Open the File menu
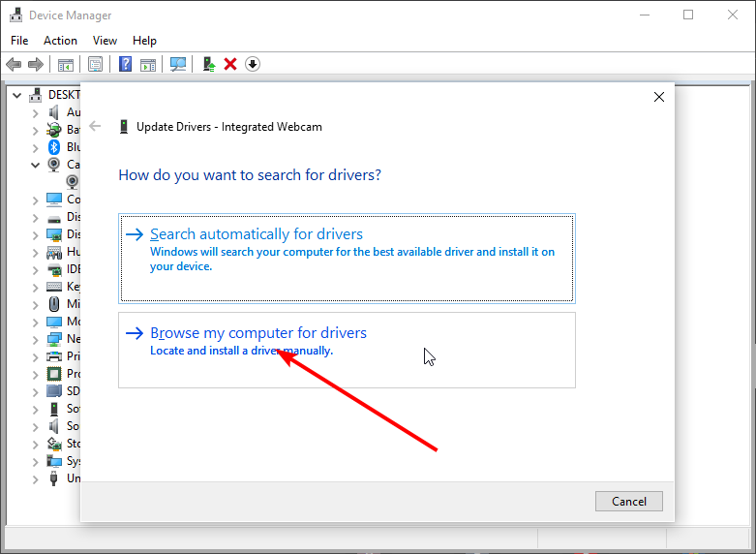 (x=19, y=41)
